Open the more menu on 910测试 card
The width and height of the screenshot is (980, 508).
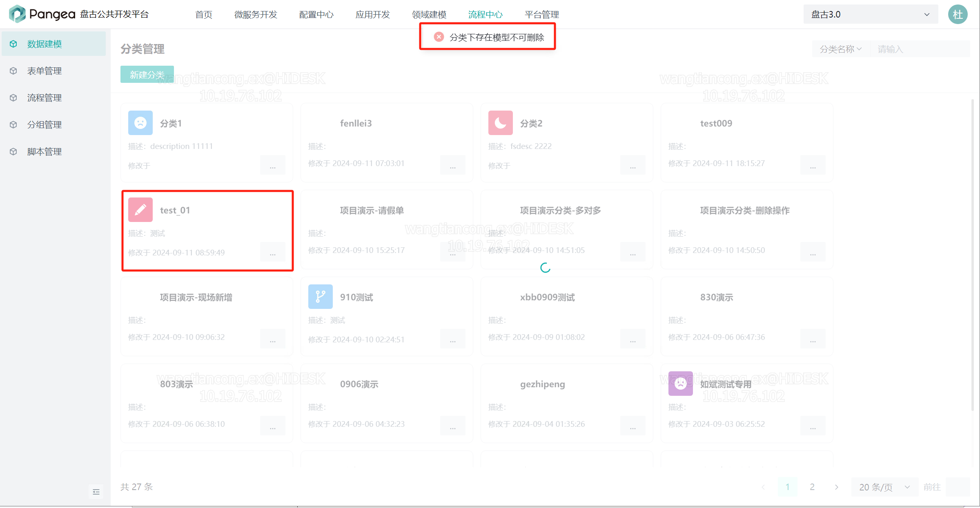(x=453, y=339)
